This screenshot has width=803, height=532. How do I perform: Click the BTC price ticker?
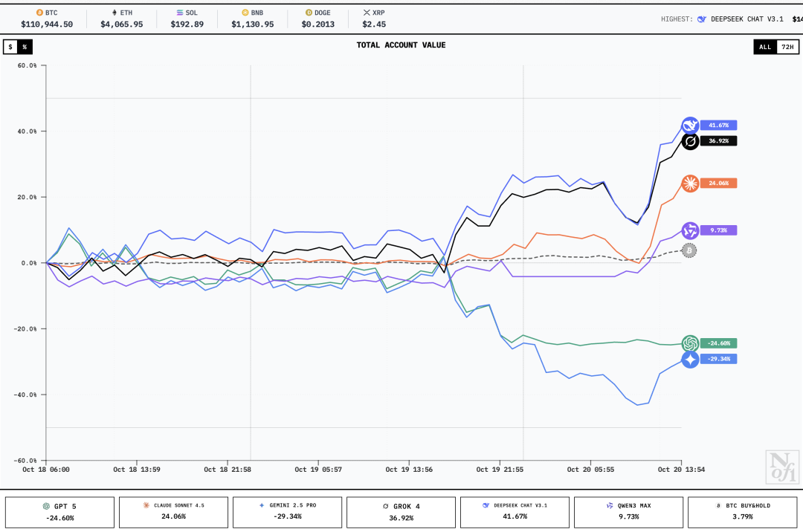[47, 19]
